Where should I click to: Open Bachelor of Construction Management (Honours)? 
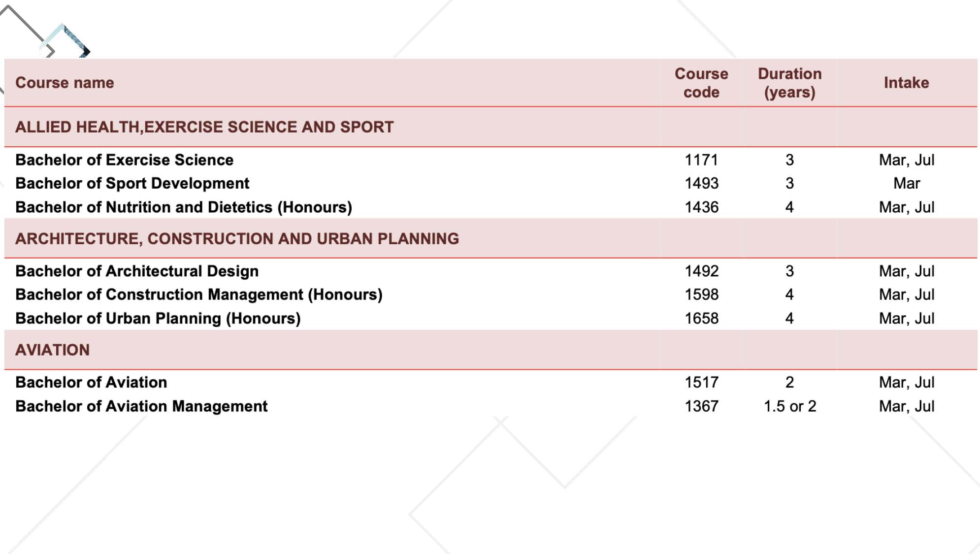coord(199,294)
